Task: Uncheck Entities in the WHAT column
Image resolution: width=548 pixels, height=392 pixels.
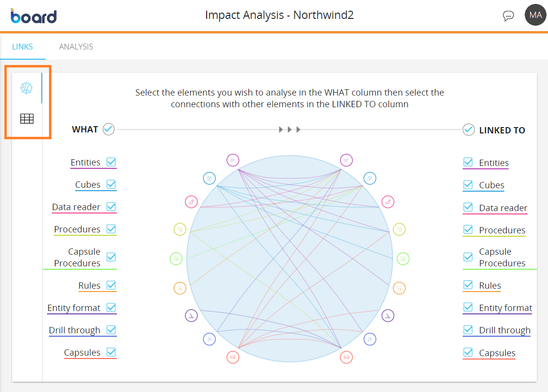Action: pyautogui.click(x=111, y=162)
